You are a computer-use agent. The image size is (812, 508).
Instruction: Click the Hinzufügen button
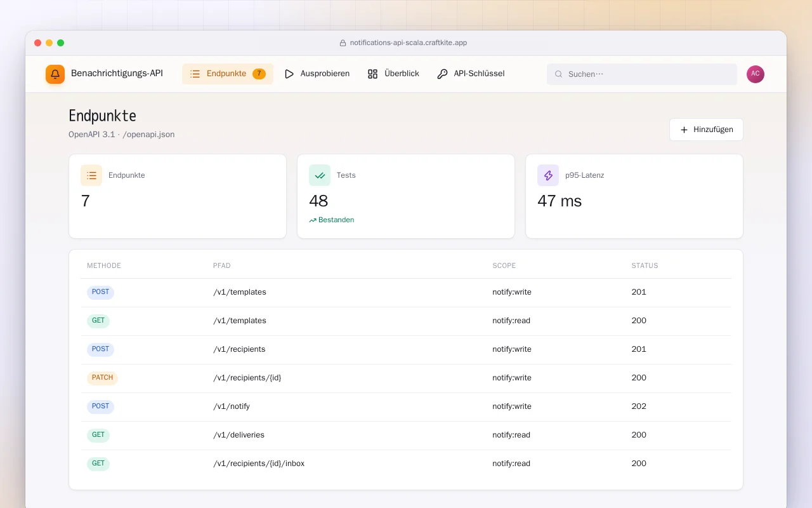[x=706, y=130]
